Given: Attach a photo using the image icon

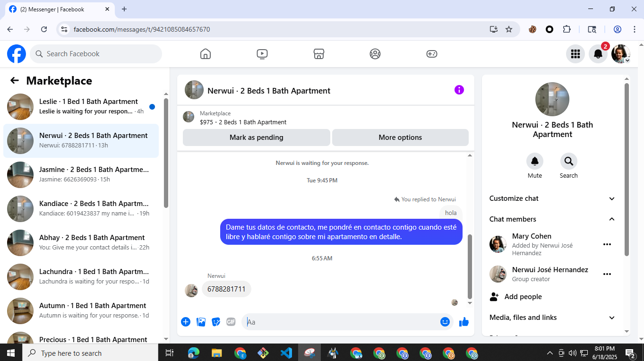Looking at the screenshot, I should point(201,322).
